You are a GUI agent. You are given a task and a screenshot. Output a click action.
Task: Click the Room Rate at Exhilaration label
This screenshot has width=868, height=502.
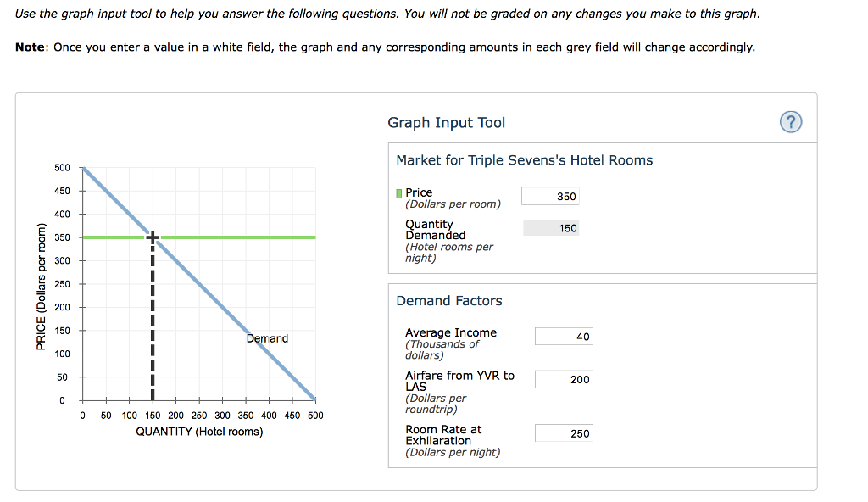pyautogui.click(x=442, y=435)
